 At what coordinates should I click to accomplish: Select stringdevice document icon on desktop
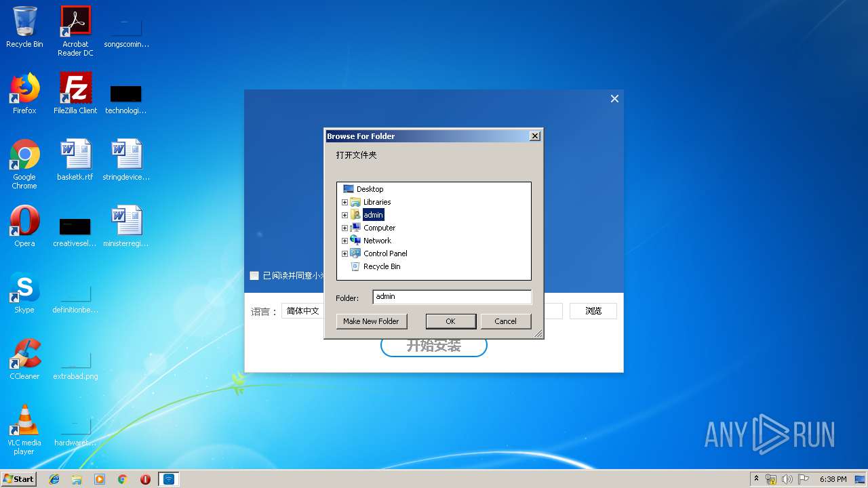tap(126, 160)
